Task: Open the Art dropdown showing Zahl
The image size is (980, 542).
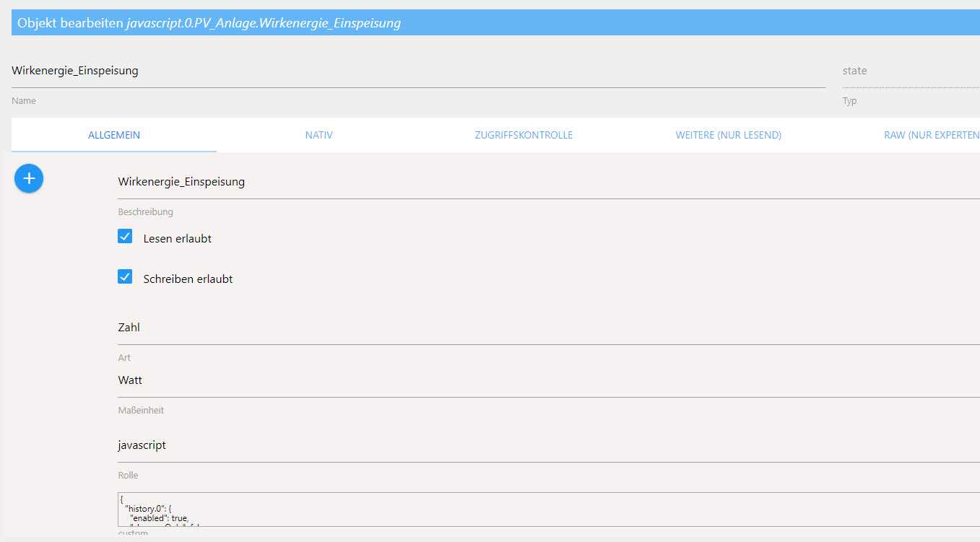Action: 549,328
